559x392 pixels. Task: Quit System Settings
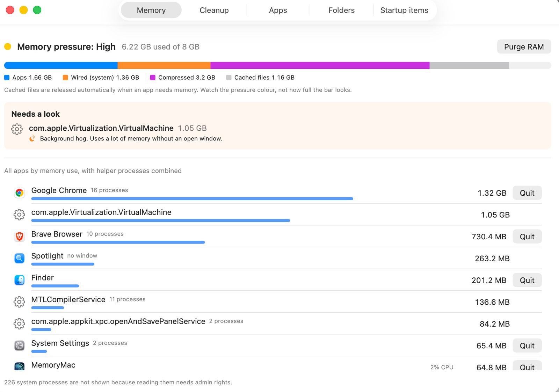(x=527, y=346)
